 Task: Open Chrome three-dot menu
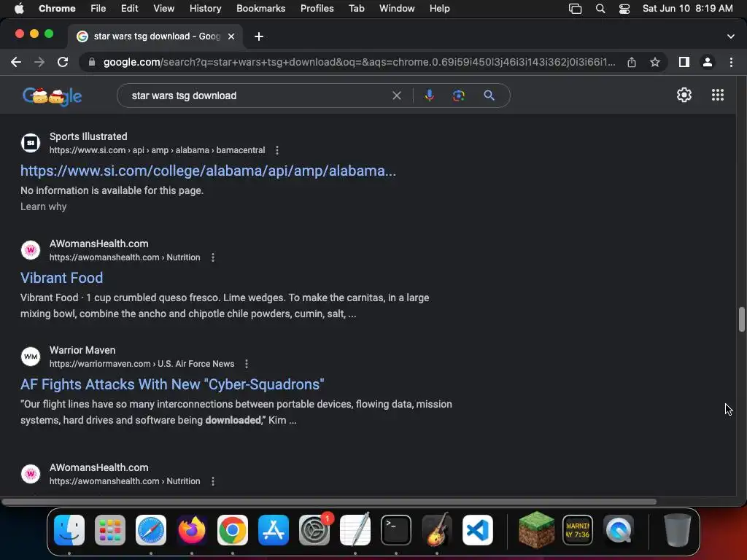[731, 62]
